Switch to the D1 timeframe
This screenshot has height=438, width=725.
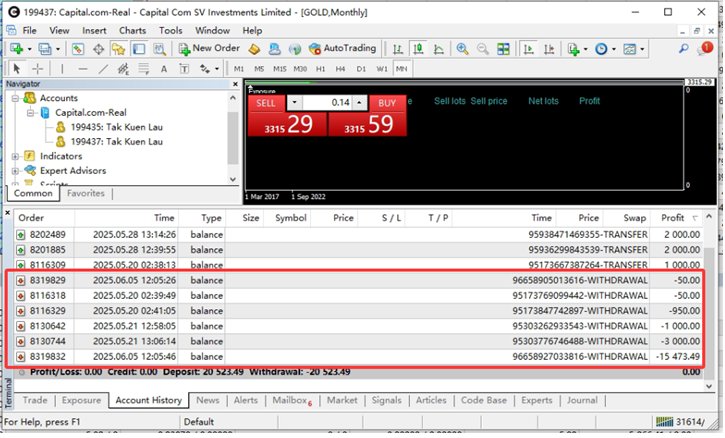click(x=360, y=69)
